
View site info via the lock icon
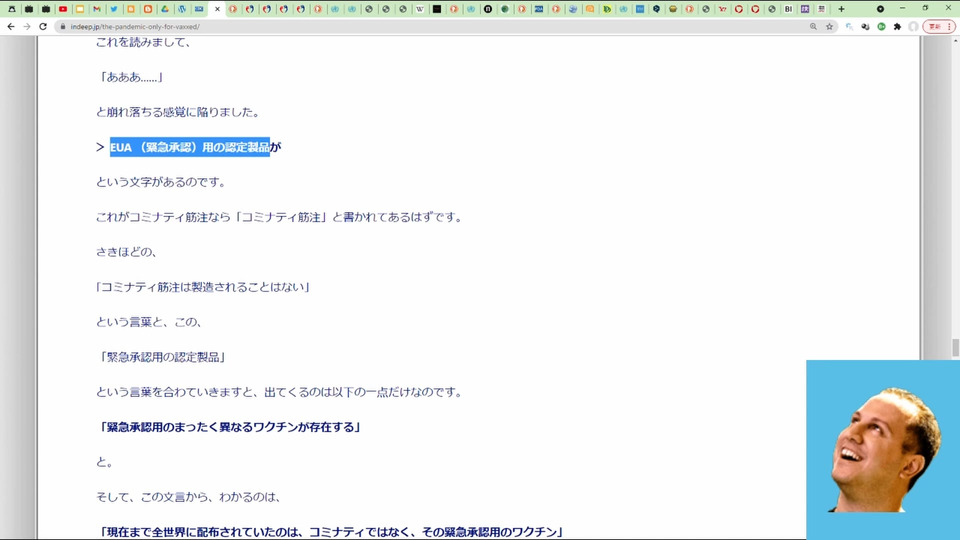pyautogui.click(x=62, y=26)
